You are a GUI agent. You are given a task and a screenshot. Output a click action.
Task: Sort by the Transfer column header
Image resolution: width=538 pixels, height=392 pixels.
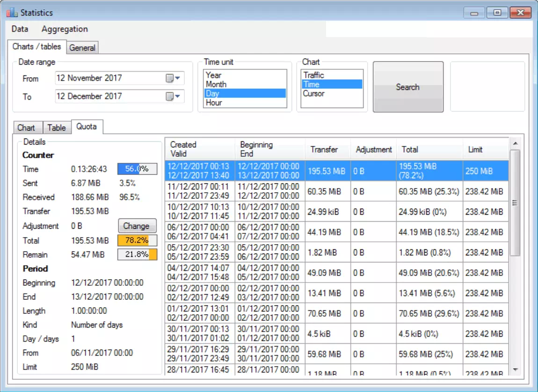[x=324, y=150]
